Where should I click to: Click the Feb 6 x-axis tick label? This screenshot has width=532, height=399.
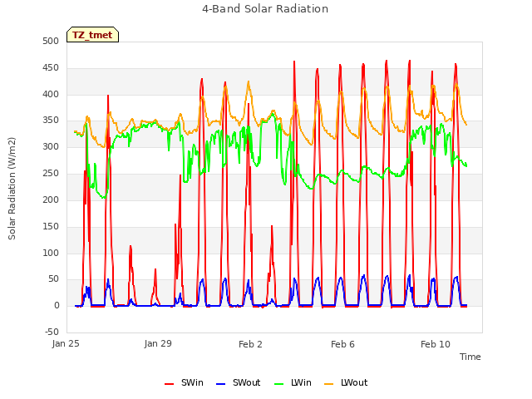point(342,344)
